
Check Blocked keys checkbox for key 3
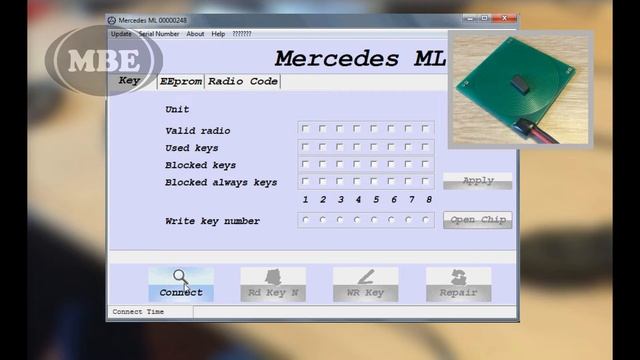pyautogui.click(x=340, y=164)
